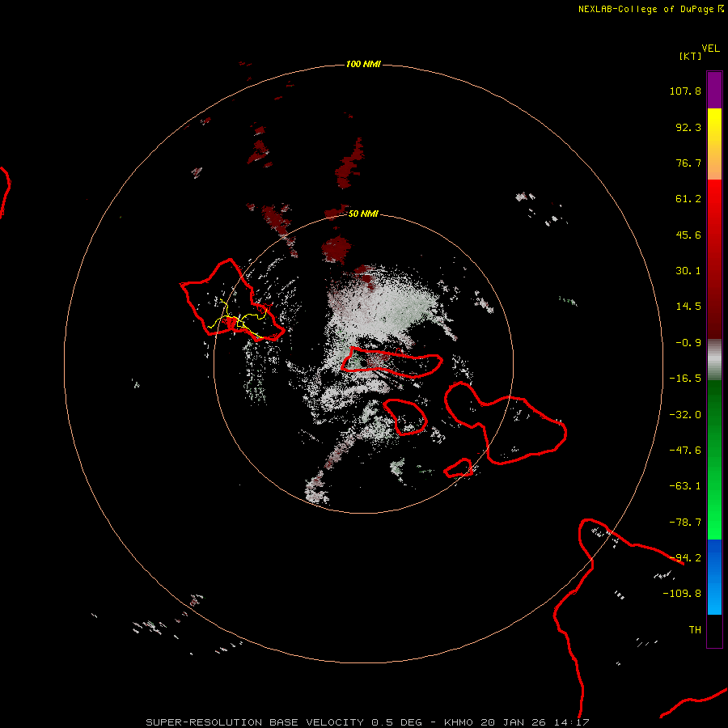
Task: Select the -63.1 scale value
Action: [x=685, y=486]
